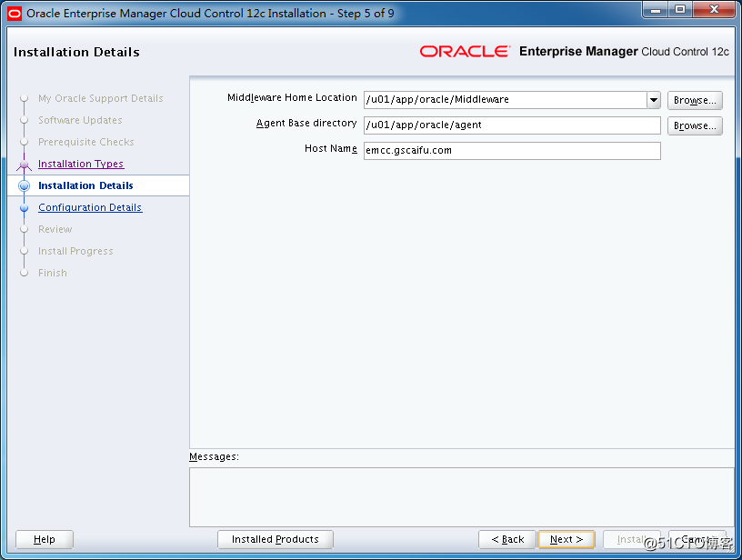Click the Middleware Home Location text field
Screen dimensions: 742x560
point(504,100)
